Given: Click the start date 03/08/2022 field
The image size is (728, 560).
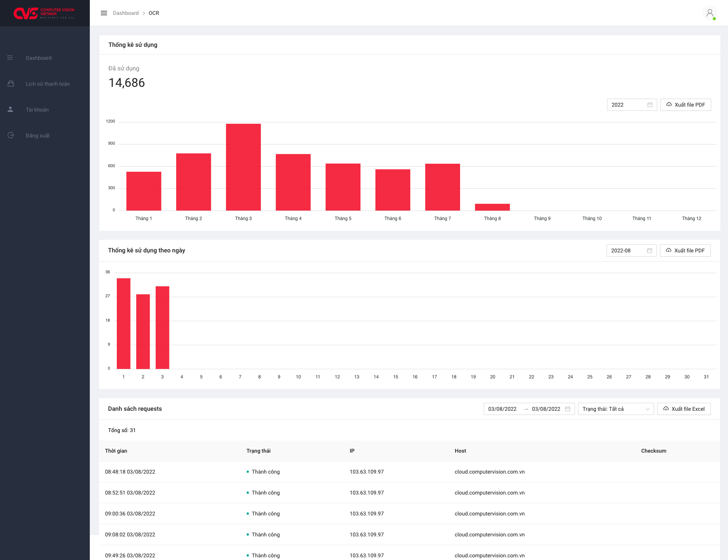Looking at the screenshot, I should pyautogui.click(x=502, y=409).
